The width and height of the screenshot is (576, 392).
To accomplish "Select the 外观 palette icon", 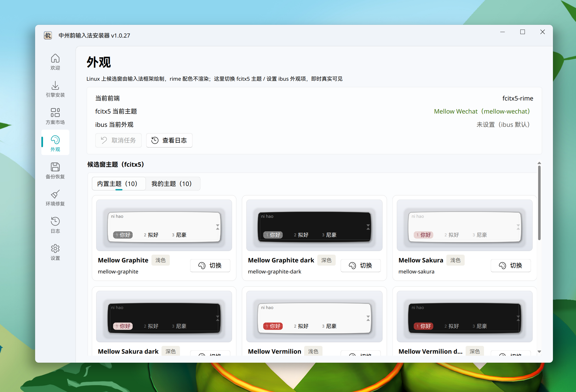I will (55, 140).
